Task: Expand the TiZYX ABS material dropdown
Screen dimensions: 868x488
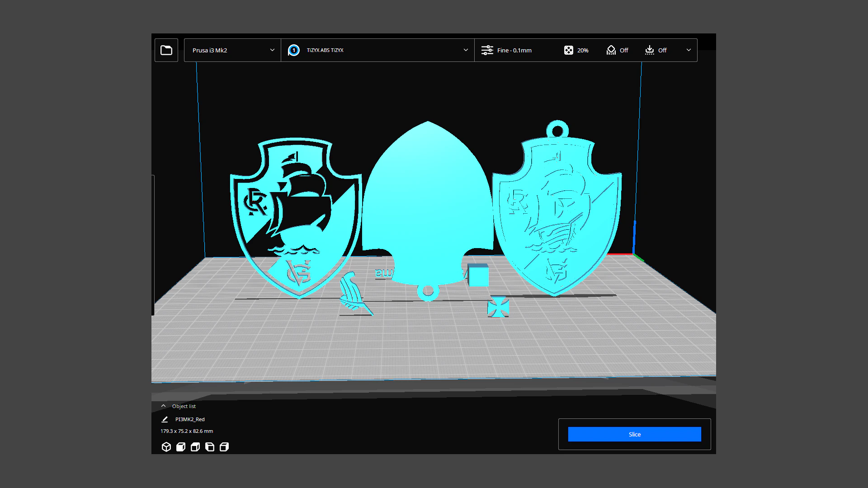Action: tap(377, 50)
